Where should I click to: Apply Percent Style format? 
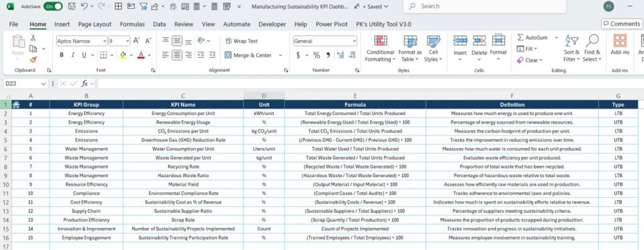[316, 55]
